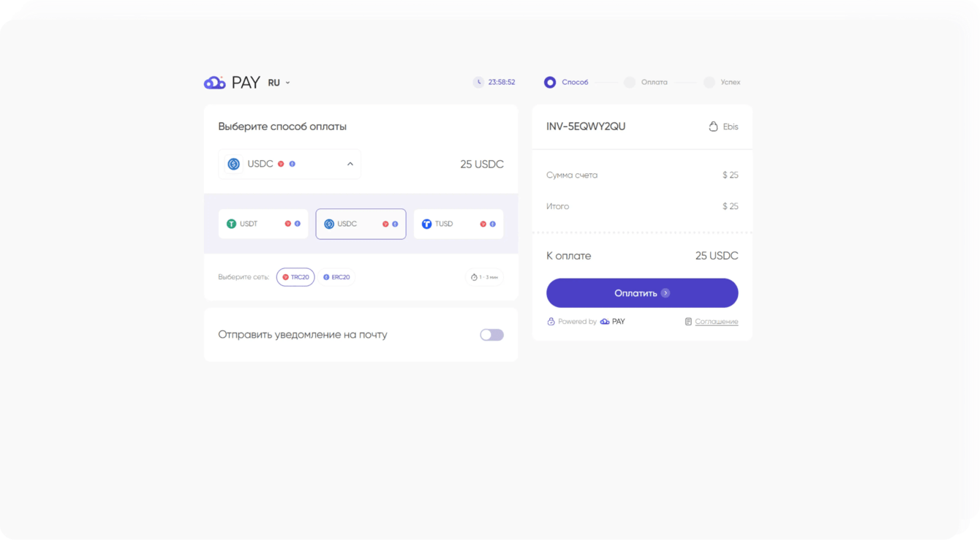The width and height of the screenshot is (980, 560).
Task: Click the 25 USDC amount beside the currency dropdown
Action: coord(482,164)
